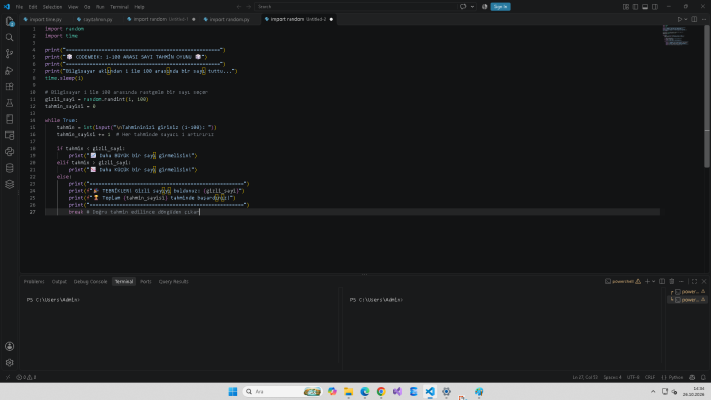Go forward with navigation arrow
This screenshot has height=400, width=711.
point(248,7)
